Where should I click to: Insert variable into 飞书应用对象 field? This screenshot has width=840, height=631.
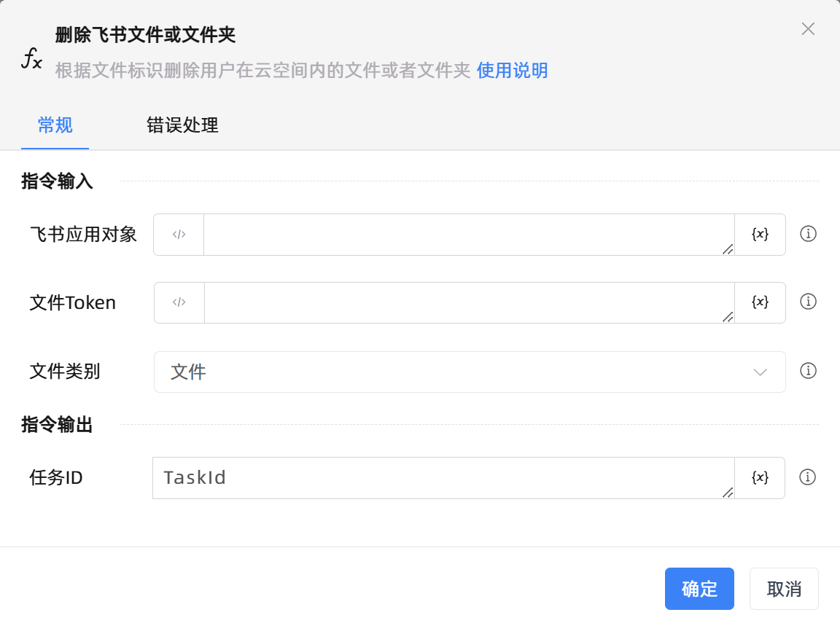coord(760,235)
